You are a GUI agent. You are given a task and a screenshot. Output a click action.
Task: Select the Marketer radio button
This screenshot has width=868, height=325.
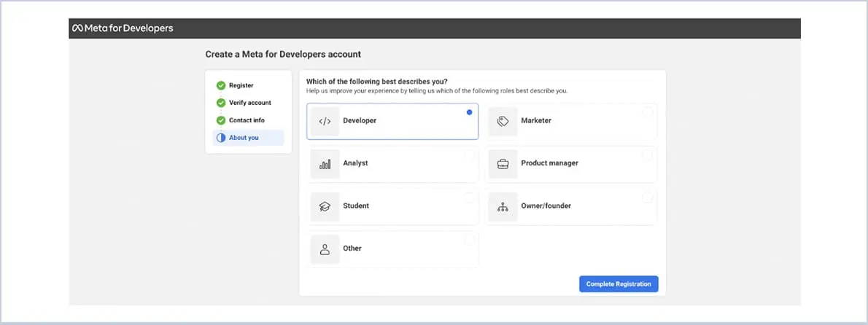tap(647, 112)
